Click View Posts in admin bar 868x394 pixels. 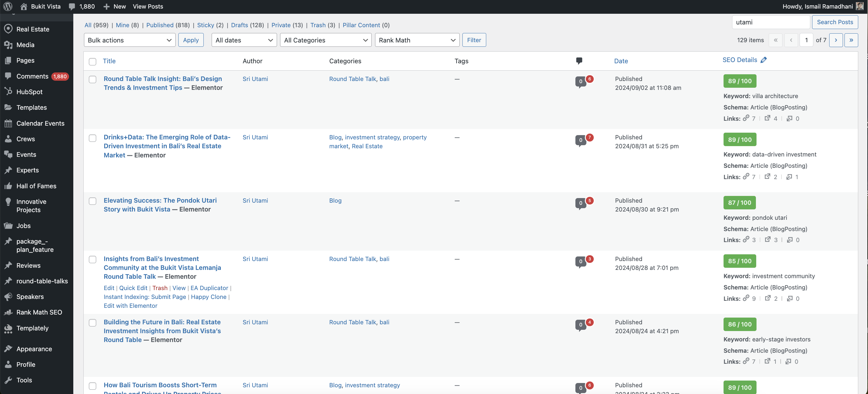click(x=148, y=6)
